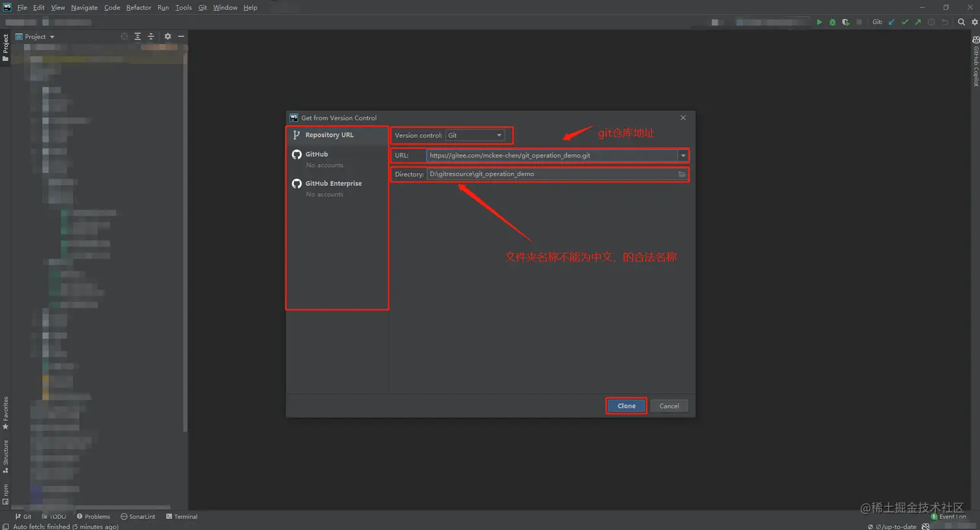
Task: Open the Version control Git dropdown
Action: click(x=498, y=135)
